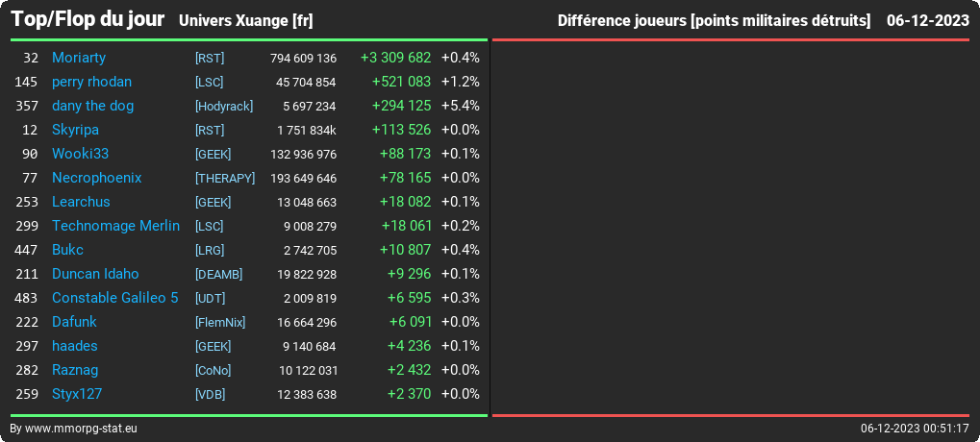The image size is (980, 442).
Task: Open the Constable Galileo 5 entry
Action: point(115,298)
